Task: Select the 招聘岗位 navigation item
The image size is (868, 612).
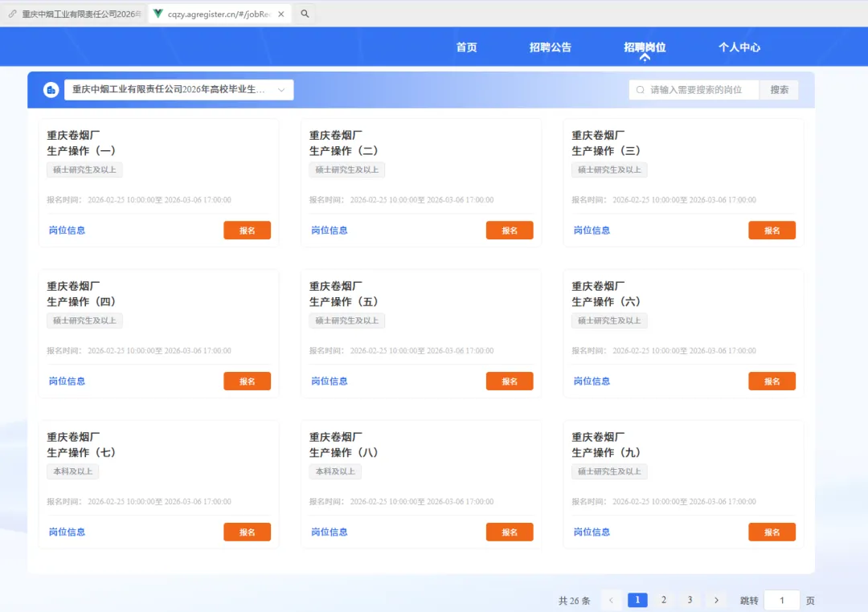Action: 645,47
